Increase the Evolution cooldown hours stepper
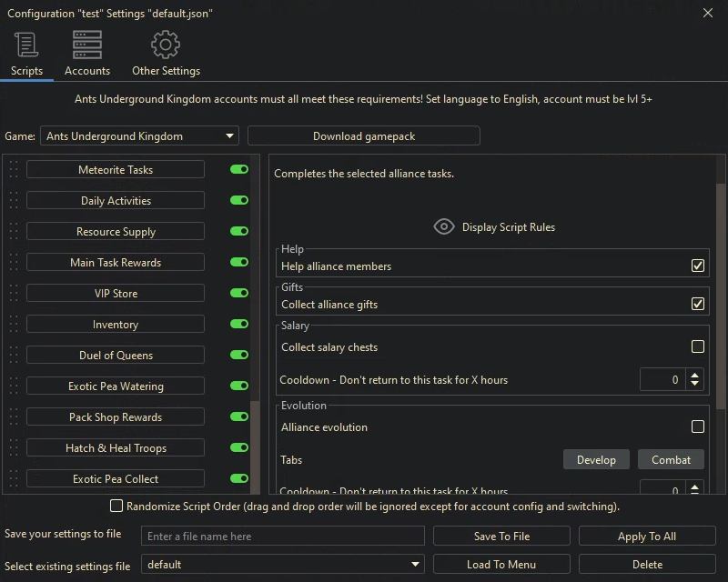This screenshot has height=582, width=728. [694, 487]
